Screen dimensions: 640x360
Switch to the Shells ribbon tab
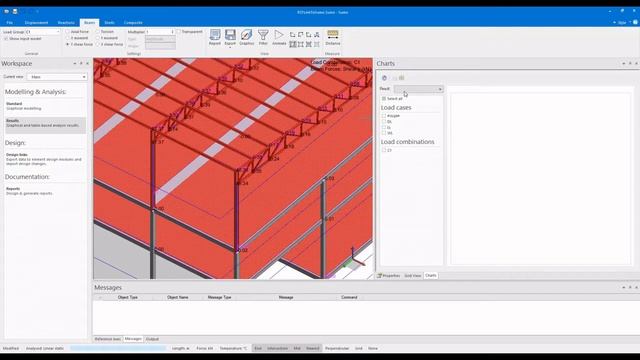[x=109, y=23]
